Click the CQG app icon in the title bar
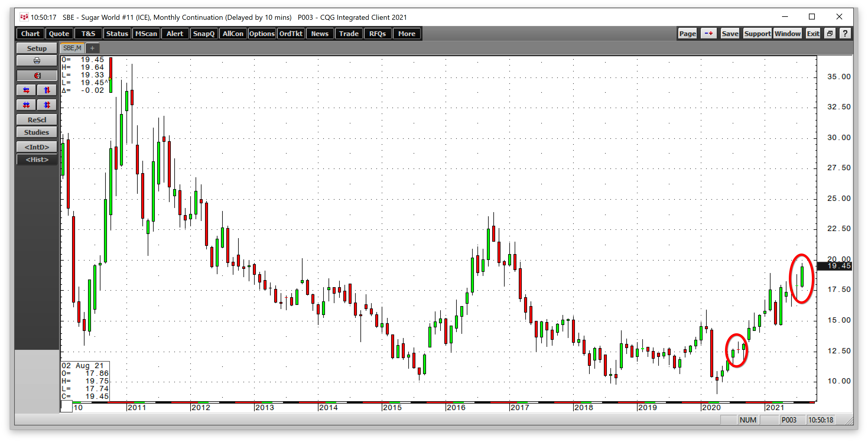The width and height of the screenshot is (868, 442). tap(24, 17)
